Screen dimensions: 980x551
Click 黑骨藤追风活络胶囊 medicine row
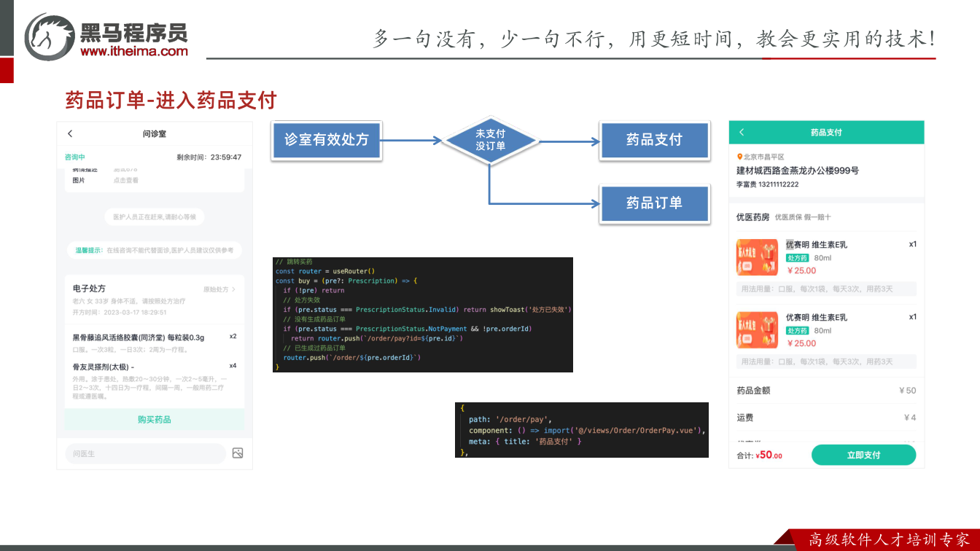(x=155, y=343)
